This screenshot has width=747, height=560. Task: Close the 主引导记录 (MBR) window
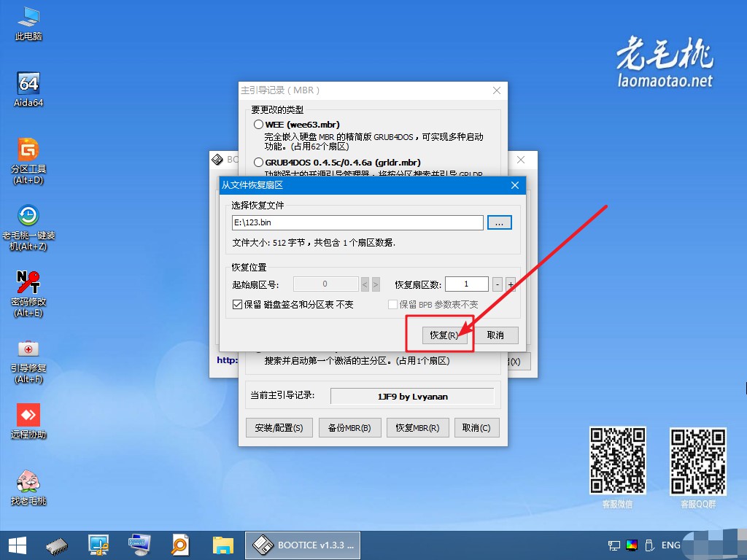(x=496, y=90)
